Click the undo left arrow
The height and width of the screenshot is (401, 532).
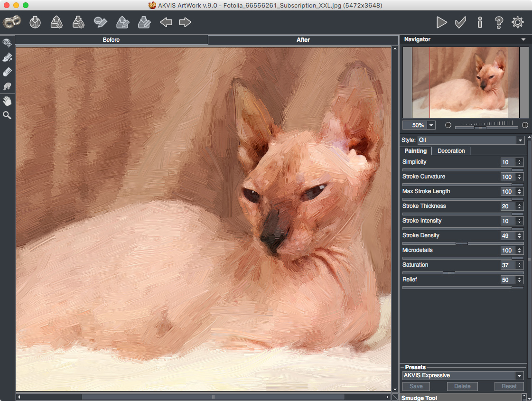pos(166,22)
